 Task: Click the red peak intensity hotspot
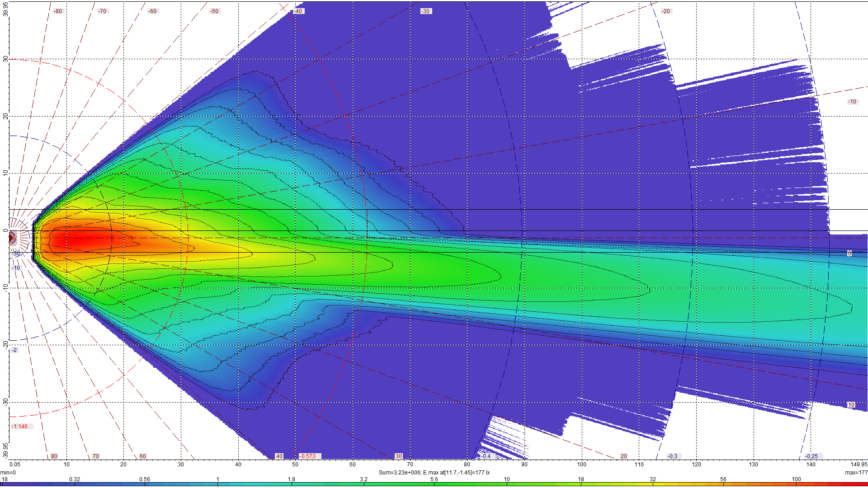(x=76, y=239)
